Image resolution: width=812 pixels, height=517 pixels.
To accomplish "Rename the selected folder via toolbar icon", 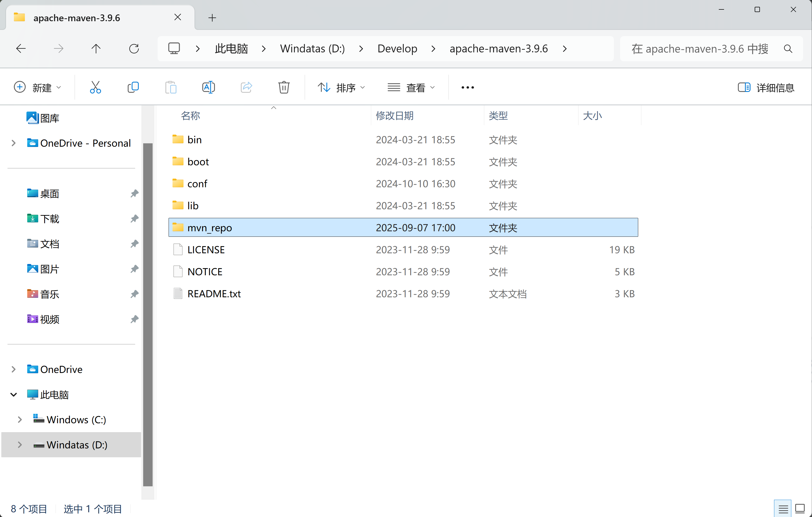I will tap(208, 87).
